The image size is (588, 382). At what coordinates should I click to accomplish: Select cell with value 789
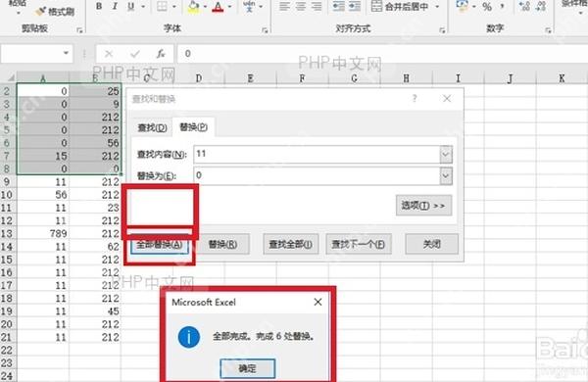[43, 233]
